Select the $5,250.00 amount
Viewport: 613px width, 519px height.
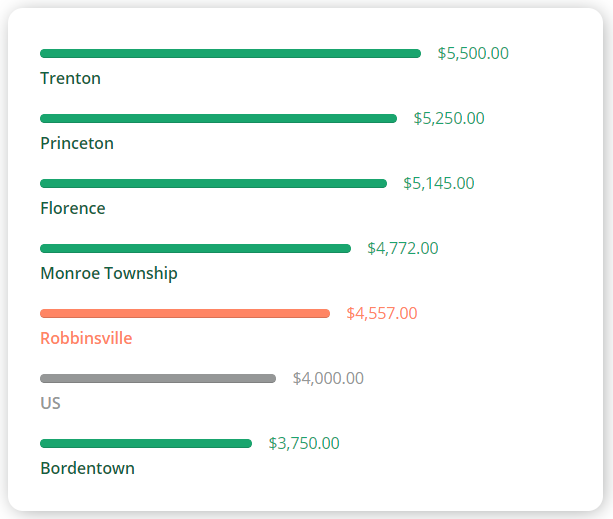[x=449, y=118]
